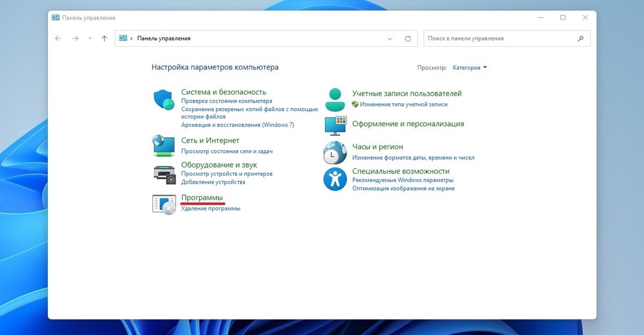Click the User Accounts person icon

coord(335,100)
